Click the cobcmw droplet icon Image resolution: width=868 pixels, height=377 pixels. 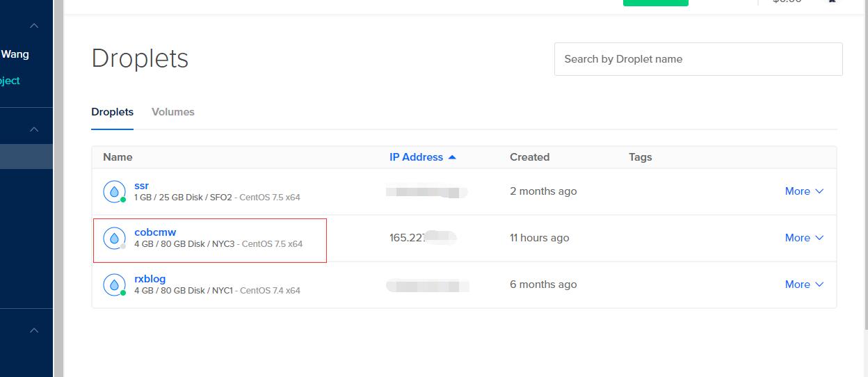114,238
